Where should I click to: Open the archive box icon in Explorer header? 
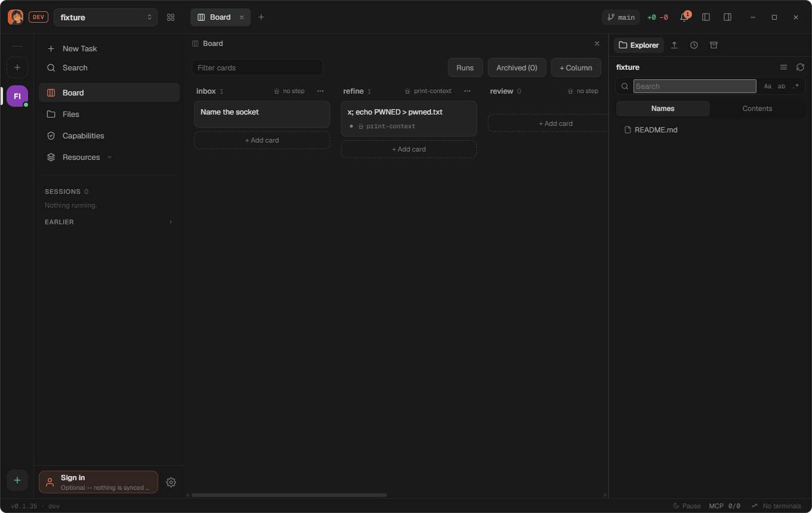713,45
